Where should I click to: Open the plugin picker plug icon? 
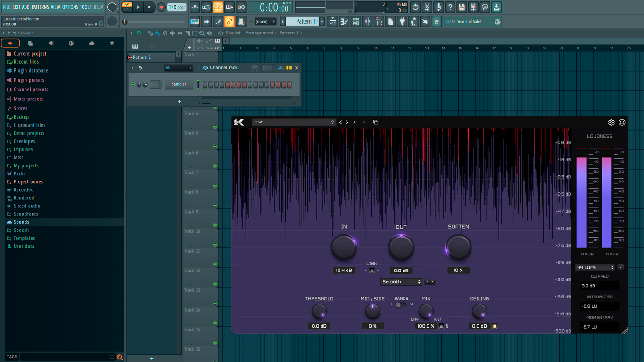tap(402, 22)
